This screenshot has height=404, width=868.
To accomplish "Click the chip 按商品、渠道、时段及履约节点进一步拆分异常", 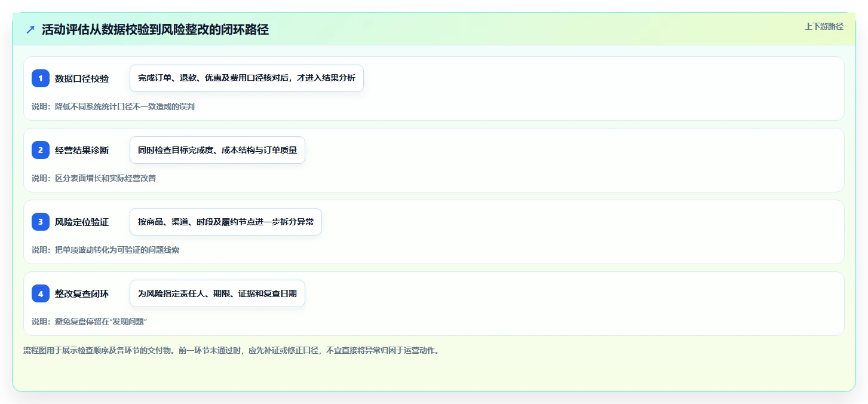I will 226,222.
